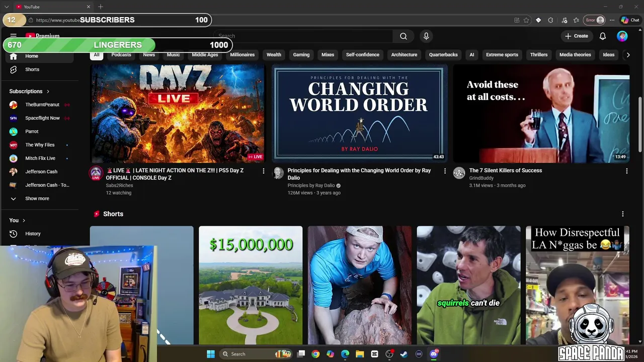
Task: Select the Media theories chip
Action: coord(575,55)
